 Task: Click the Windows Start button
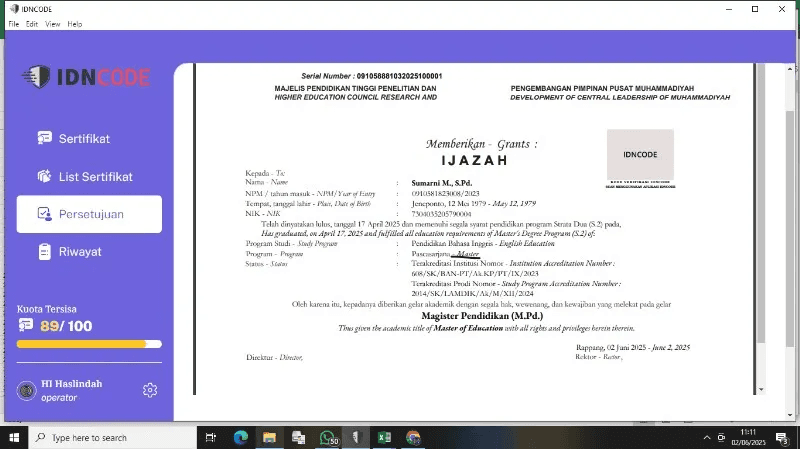(x=14, y=438)
